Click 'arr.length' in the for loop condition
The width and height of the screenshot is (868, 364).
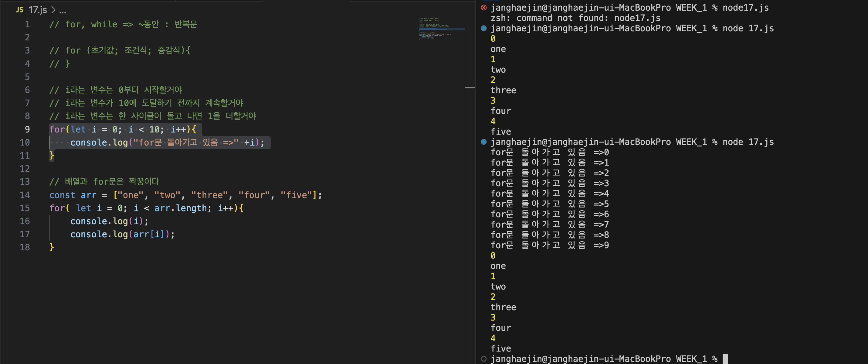[180, 208]
